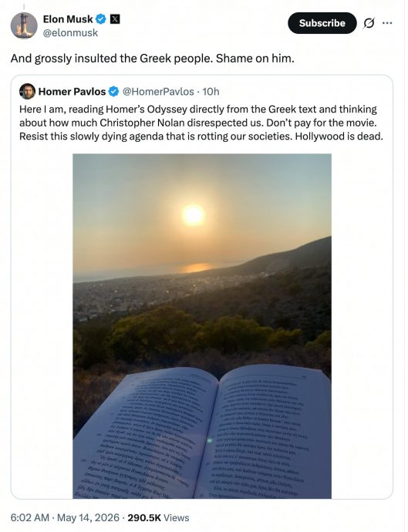The image size is (408, 532).
Task: View the 290.5K Views analytics
Action: point(158,518)
